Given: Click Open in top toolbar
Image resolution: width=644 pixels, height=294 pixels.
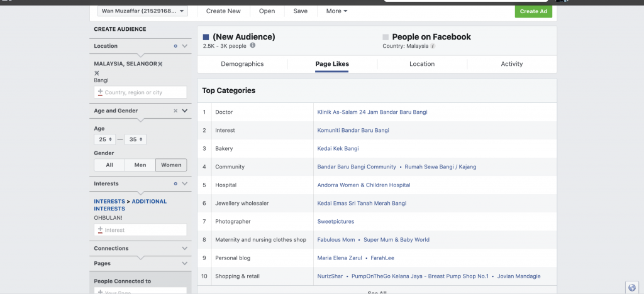Looking at the screenshot, I should tap(267, 11).
